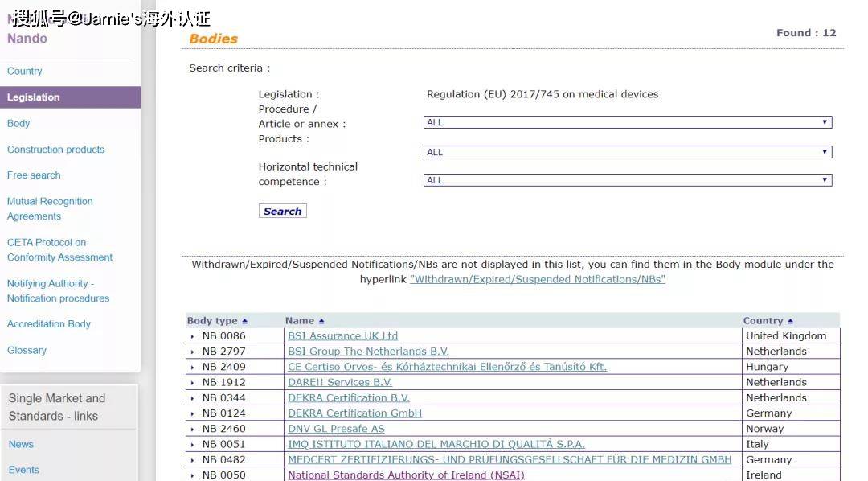Open the Events link
This screenshot has height=481, width=868.
pyautogui.click(x=24, y=470)
